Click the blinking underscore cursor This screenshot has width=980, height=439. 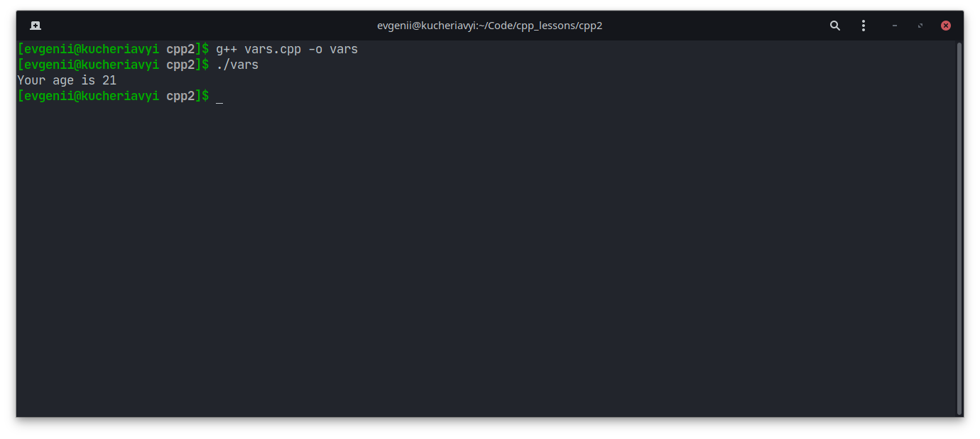point(219,98)
